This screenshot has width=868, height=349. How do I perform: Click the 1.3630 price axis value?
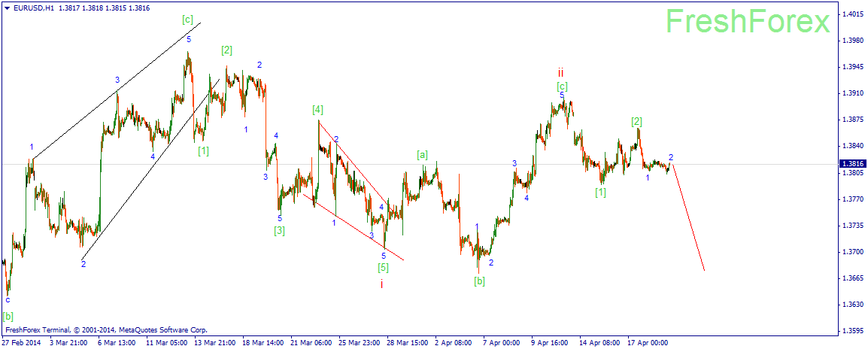(852, 304)
